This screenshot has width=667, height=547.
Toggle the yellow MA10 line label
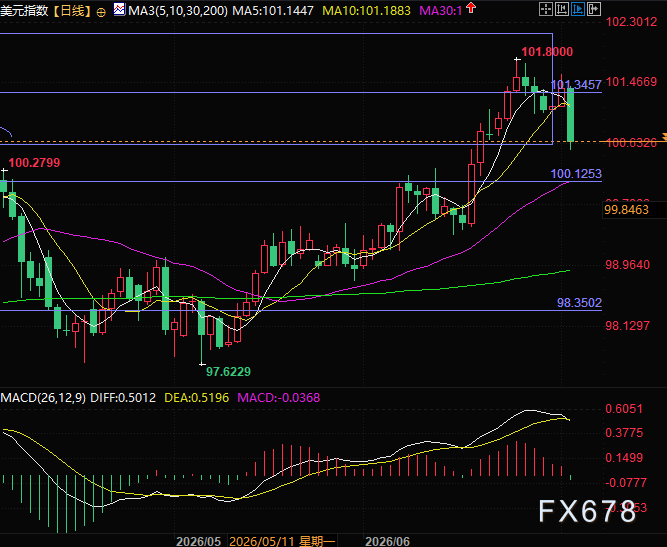coord(366,11)
